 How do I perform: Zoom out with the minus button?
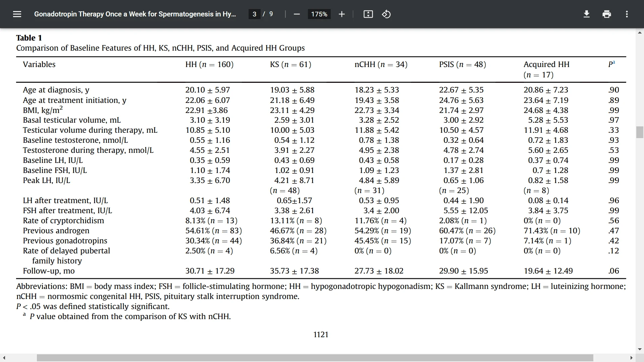[x=297, y=14]
